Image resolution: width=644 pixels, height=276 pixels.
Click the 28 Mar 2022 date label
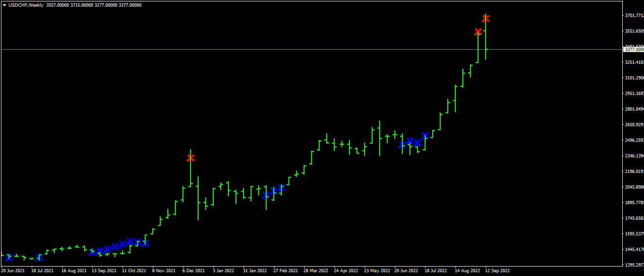(316, 271)
